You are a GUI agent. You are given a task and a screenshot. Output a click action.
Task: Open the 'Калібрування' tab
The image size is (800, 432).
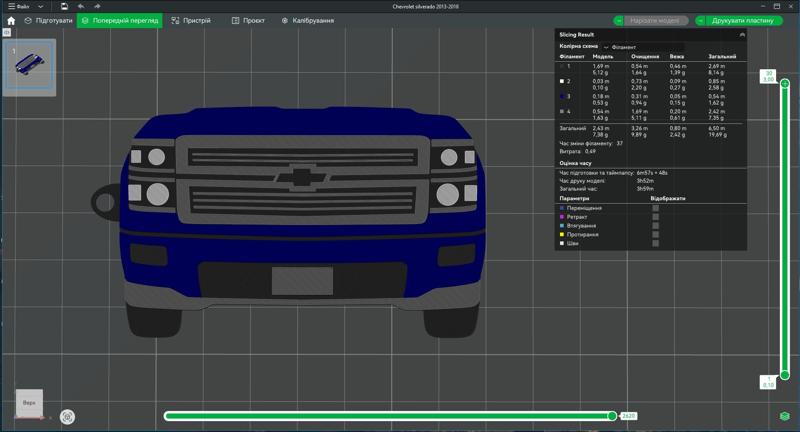coord(307,20)
